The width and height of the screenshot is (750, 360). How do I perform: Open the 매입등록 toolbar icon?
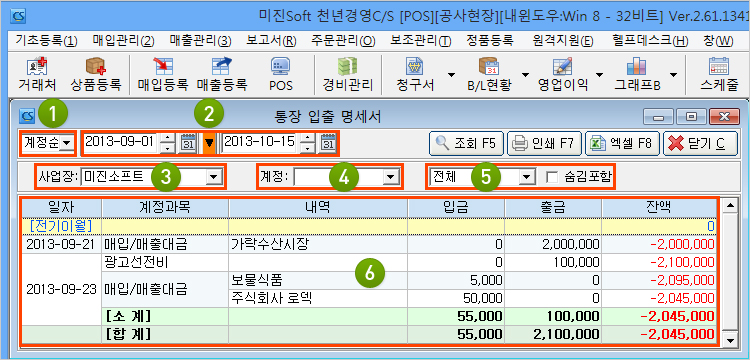coord(163,75)
